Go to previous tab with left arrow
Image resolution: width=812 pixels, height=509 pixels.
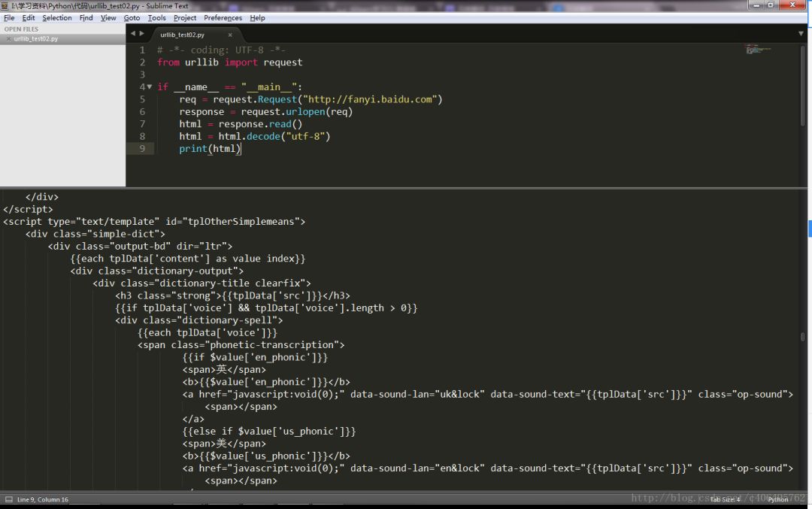pyautogui.click(x=132, y=33)
